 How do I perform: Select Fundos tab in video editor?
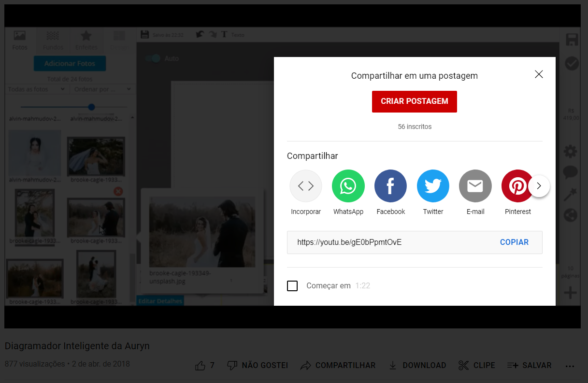53,40
